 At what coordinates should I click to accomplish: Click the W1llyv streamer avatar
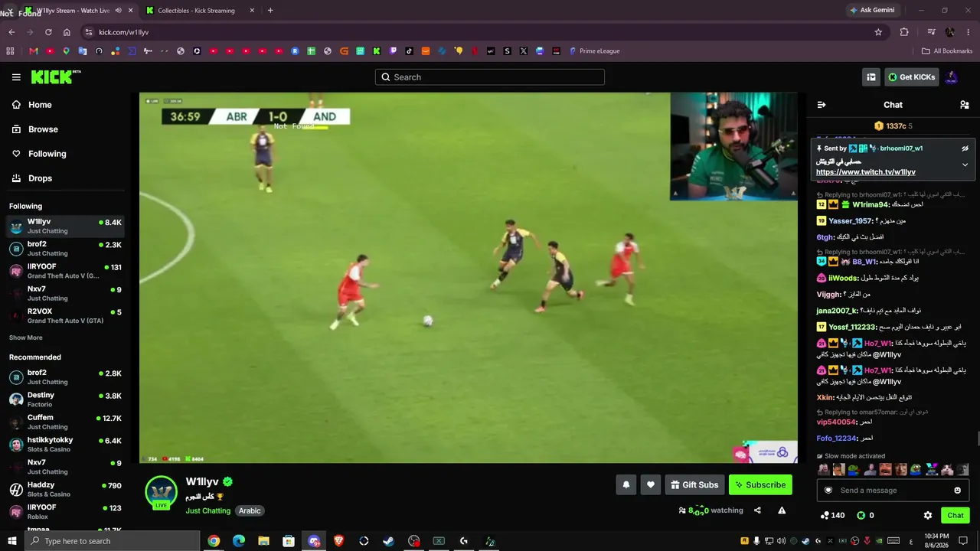(162, 492)
